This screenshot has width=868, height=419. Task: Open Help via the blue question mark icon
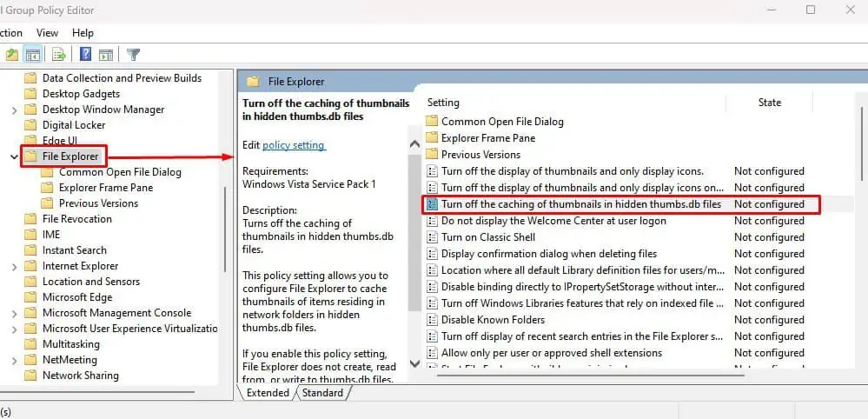tap(86, 55)
